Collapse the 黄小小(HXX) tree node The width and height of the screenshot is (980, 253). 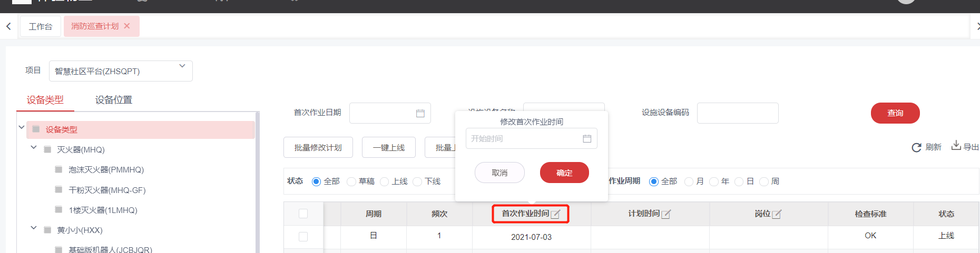[x=34, y=228]
